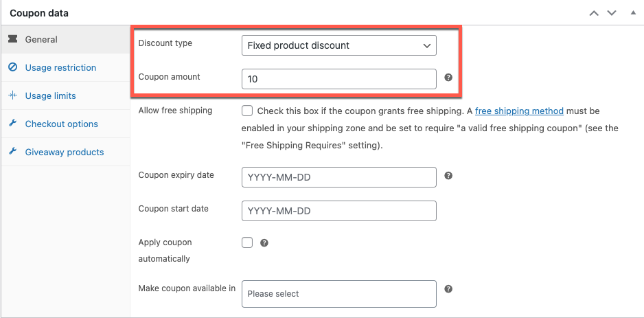Click the wrench icon beside Giveaway products
Image resolution: width=644 pixels, height=318 pixels.
point(13,152)
